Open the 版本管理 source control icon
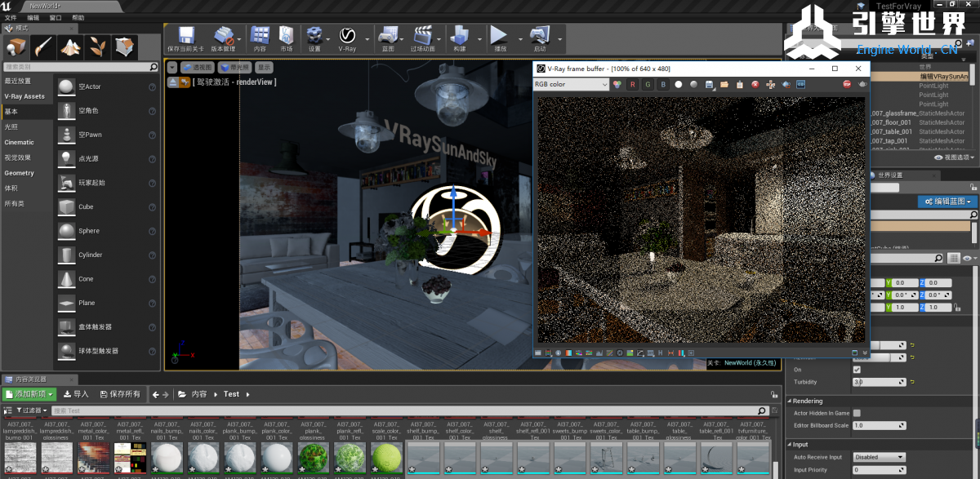Screen dimensions: 980x479 pos(223,39)
